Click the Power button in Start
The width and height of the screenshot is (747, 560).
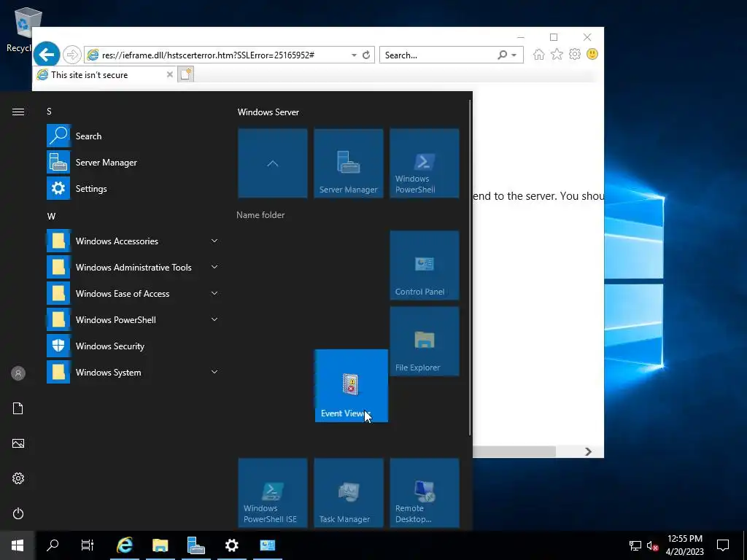click(x=18, y=513)
